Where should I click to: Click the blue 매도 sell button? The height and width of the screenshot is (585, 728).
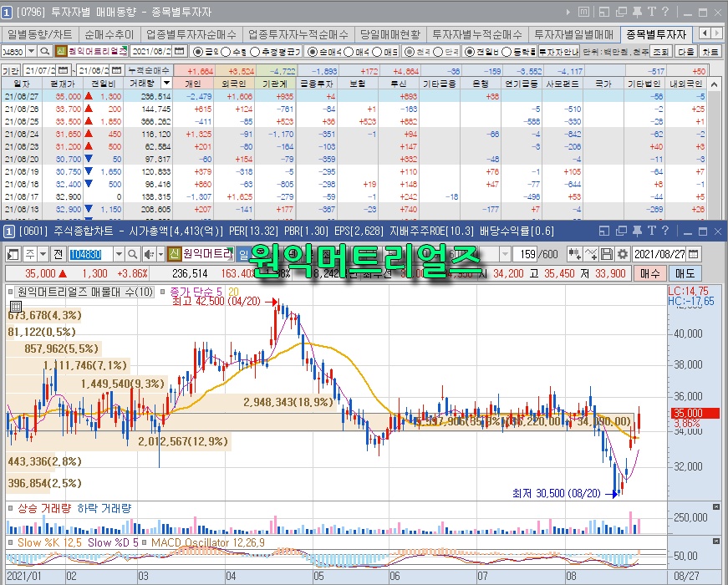(x=685, y=273)
